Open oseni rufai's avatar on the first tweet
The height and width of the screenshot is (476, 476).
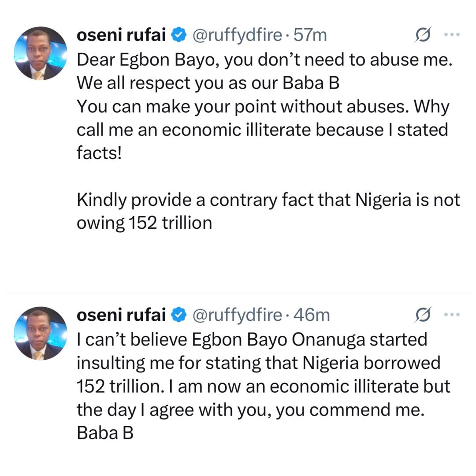[41, 53]
